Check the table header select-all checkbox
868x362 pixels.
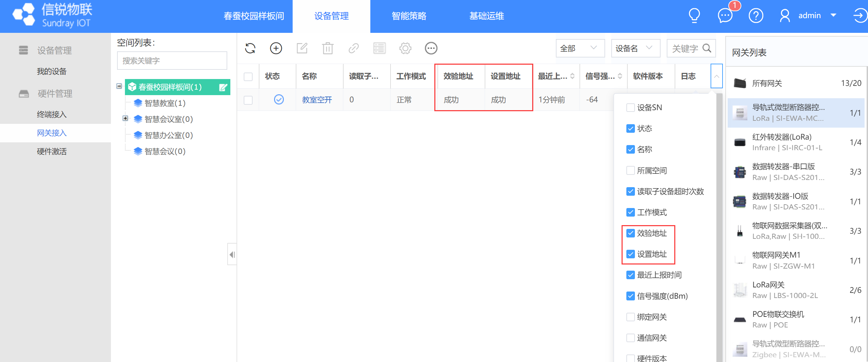click(248, 76)
